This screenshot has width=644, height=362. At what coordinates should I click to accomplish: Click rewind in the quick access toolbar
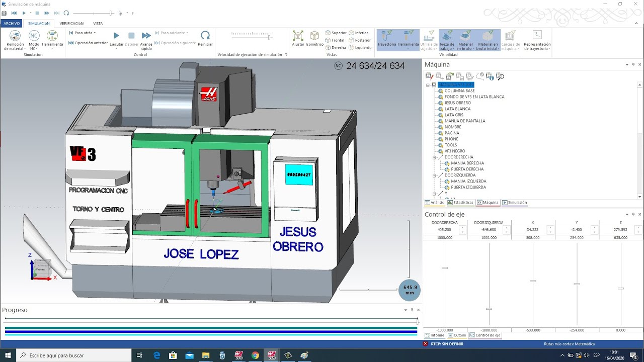coord(14,13)
